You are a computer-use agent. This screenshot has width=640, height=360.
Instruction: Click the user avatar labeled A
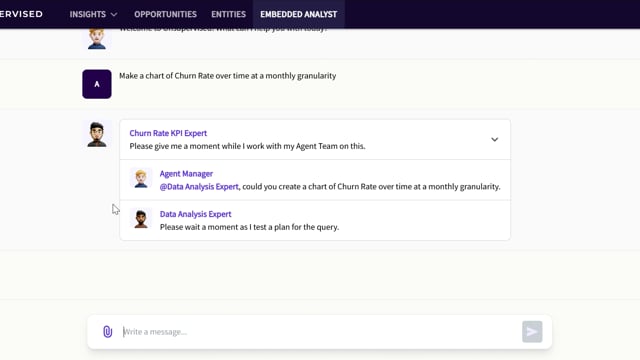click(x=97, y=84)
